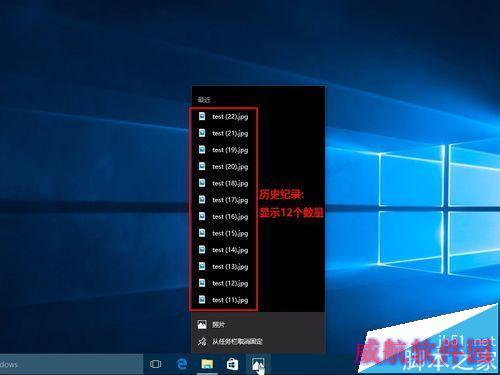Viewport: 500px width, 375px height.
Task: Click the Photos app taskbar icon
Action: (x=258, y=364)
